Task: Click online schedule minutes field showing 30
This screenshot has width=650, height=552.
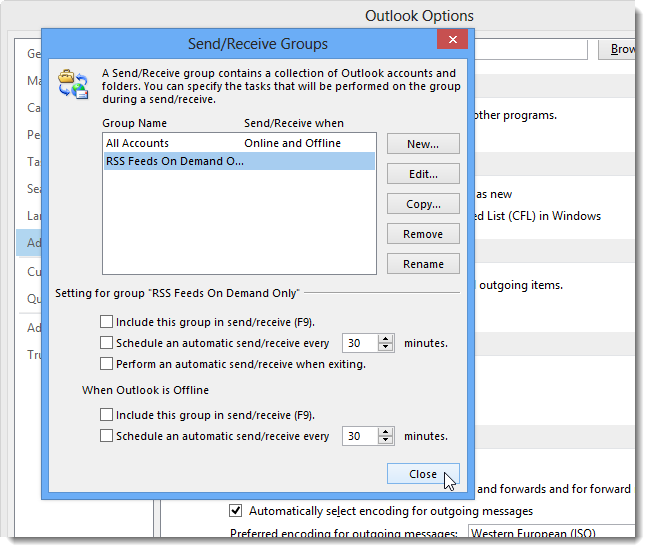Action: (x=360, y=343)
